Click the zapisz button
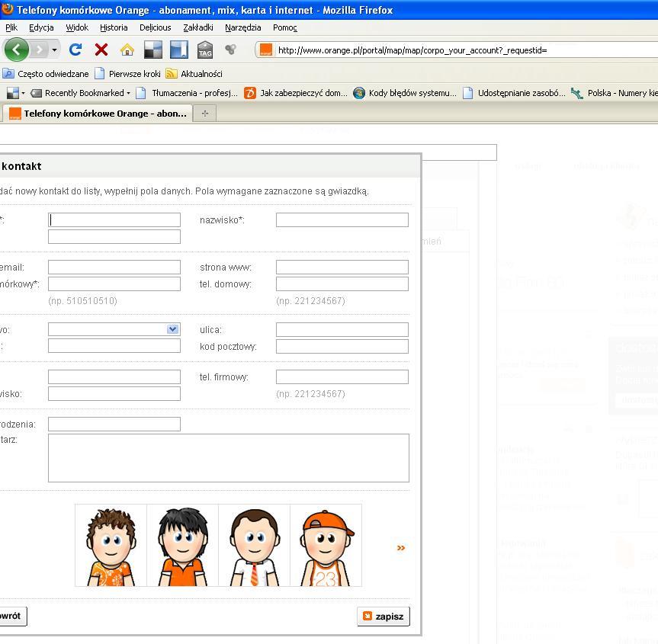Screen dimensions: 658x644 click(x=384, y=616)
